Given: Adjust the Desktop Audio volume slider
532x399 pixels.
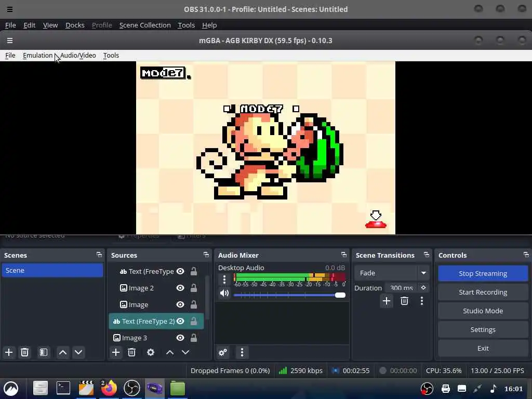Looking at the screenshot, I should pos(289,295).
